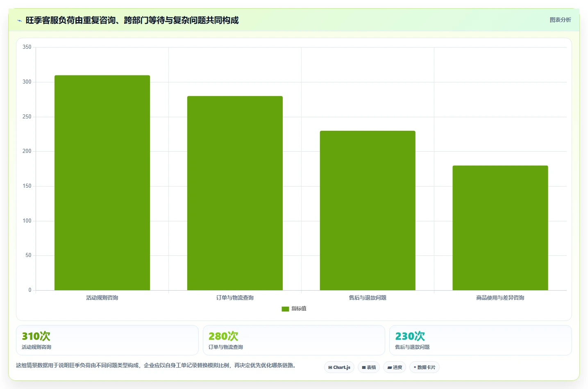Click the footnote text 这组情景数据
This screenshot has height=389, width=588.
pos(156,365)
